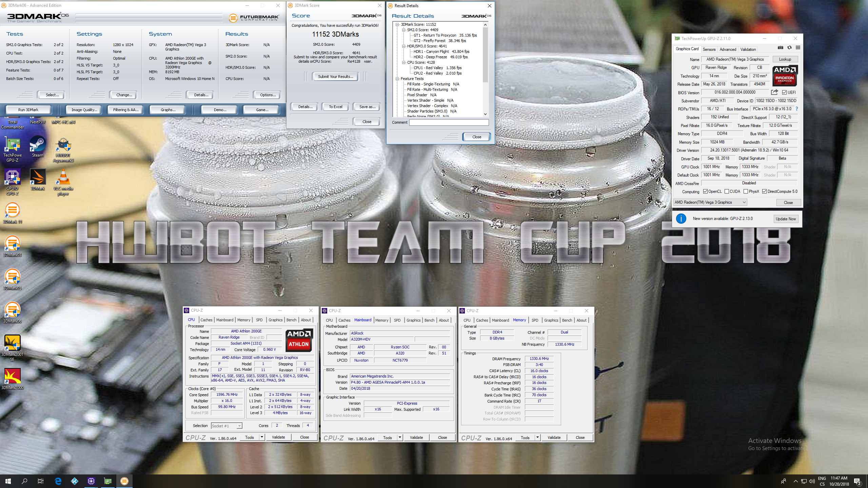The width and height of the screenshot is (868, 488).
Task: Select the CPU Score: 4128 tree row
Action: 421,62
